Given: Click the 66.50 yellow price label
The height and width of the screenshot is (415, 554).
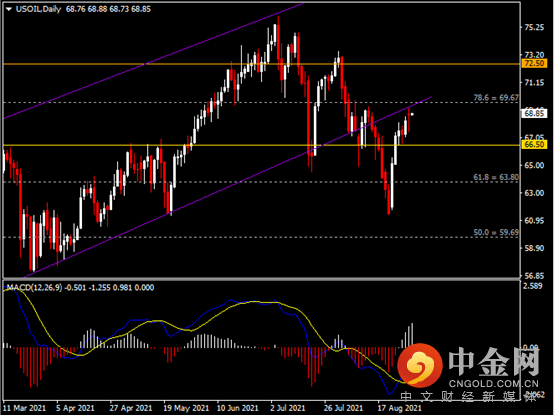Looking at the screenshot, I should coord(534,144).
